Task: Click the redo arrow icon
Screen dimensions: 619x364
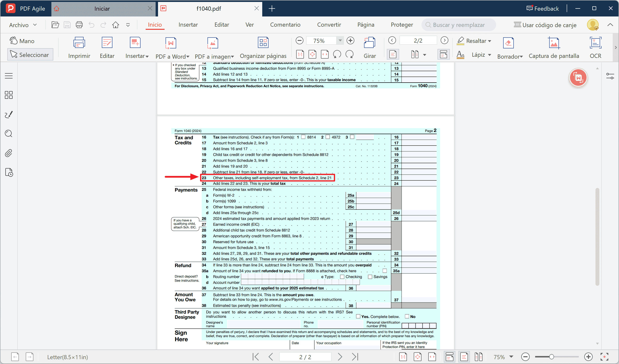Action: pos(103,25)
